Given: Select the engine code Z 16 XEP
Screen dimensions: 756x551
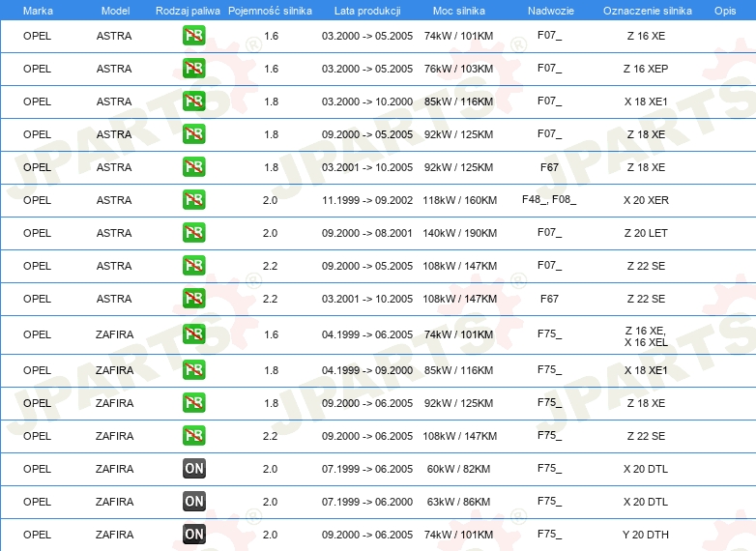Looking at the screenshot, I should point(646,69).
